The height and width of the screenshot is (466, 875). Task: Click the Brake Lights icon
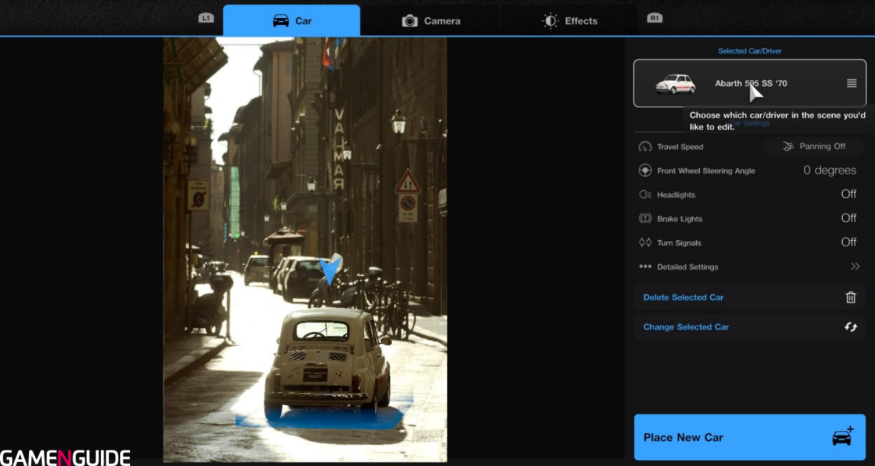pos(645,218)
